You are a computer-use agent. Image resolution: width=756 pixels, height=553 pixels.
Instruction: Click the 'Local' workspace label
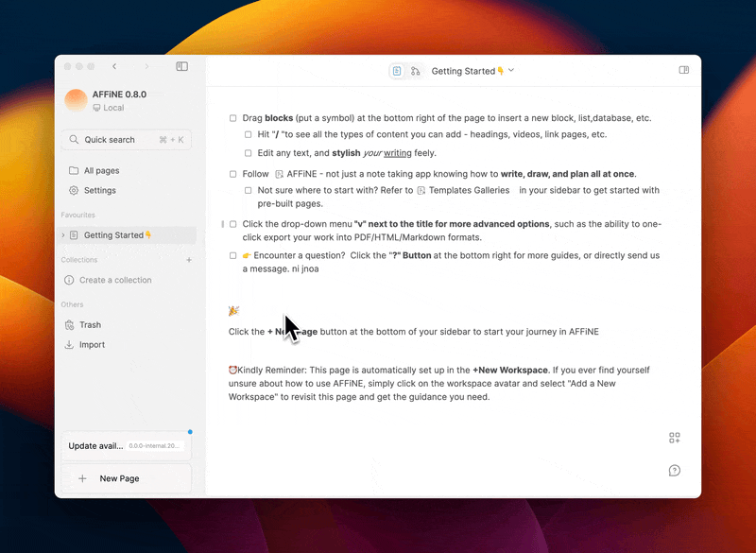[x=113, y=108]
